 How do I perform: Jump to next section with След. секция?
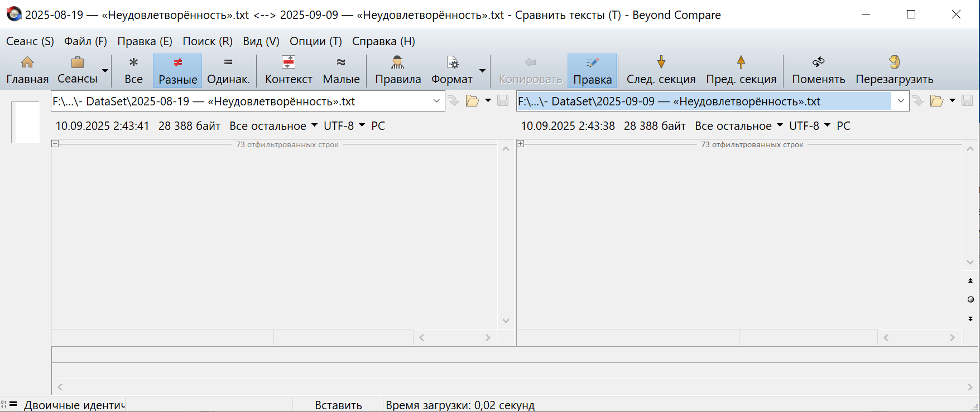(x=661, y=62)
